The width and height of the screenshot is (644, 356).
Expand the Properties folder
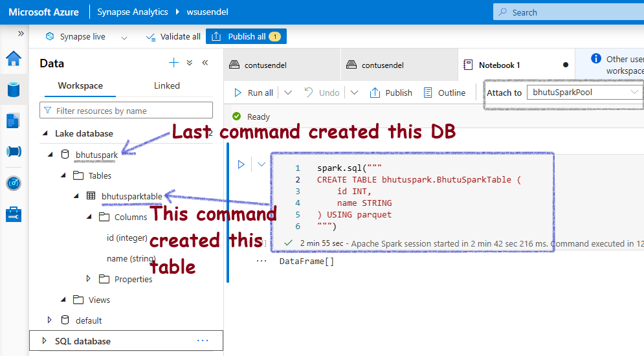tap(88, 278)
